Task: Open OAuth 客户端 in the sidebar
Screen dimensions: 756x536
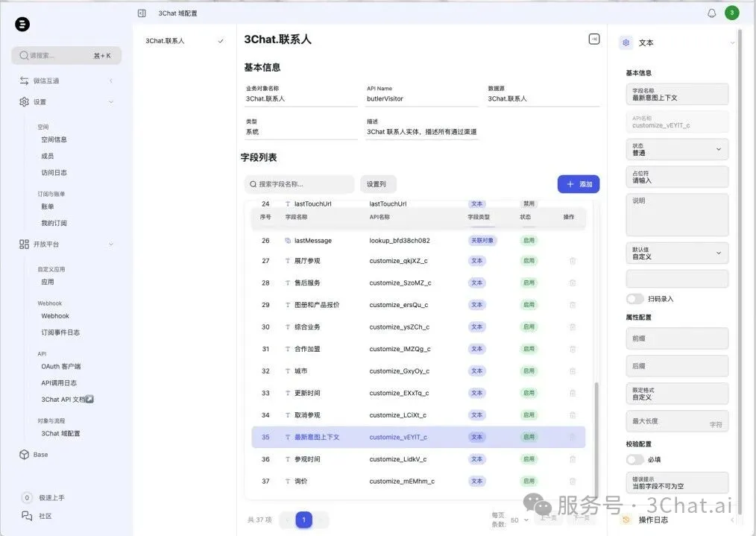Action: pos(60,366)
